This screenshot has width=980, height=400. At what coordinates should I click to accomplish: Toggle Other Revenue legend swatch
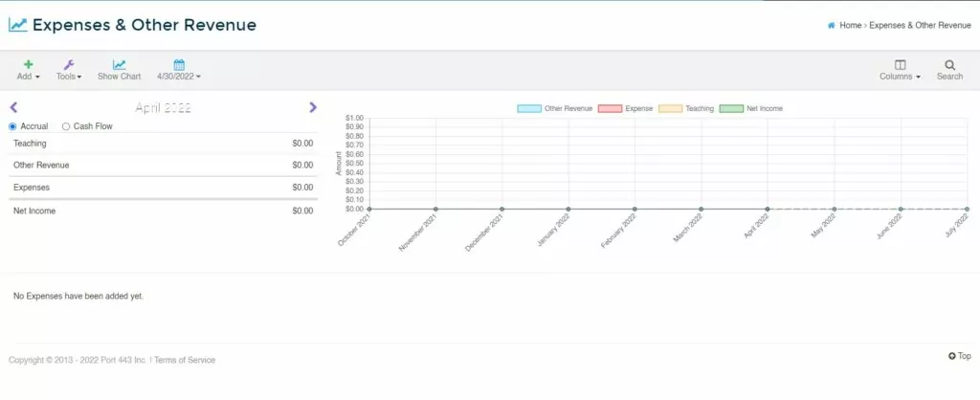[528, 109]
